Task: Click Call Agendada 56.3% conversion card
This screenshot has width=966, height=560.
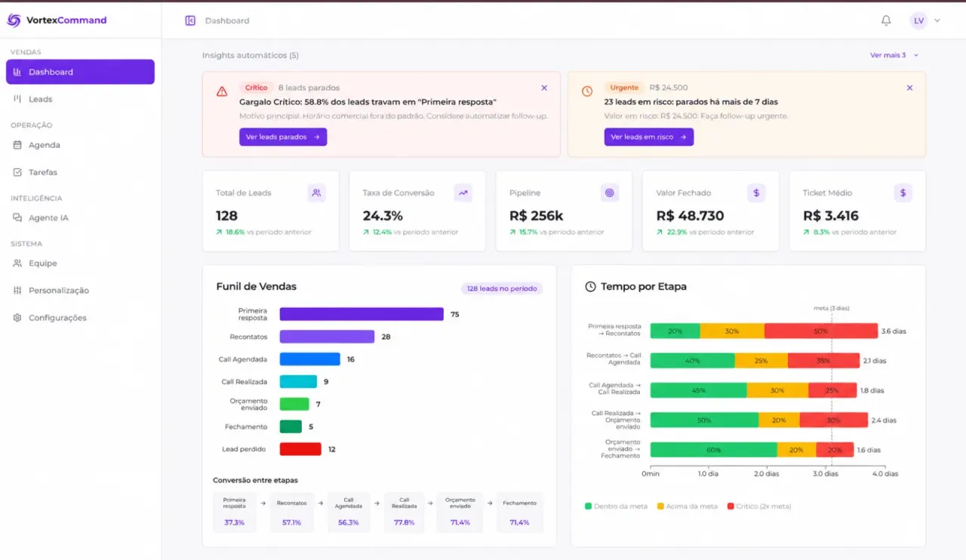Action: click(349, 512)
